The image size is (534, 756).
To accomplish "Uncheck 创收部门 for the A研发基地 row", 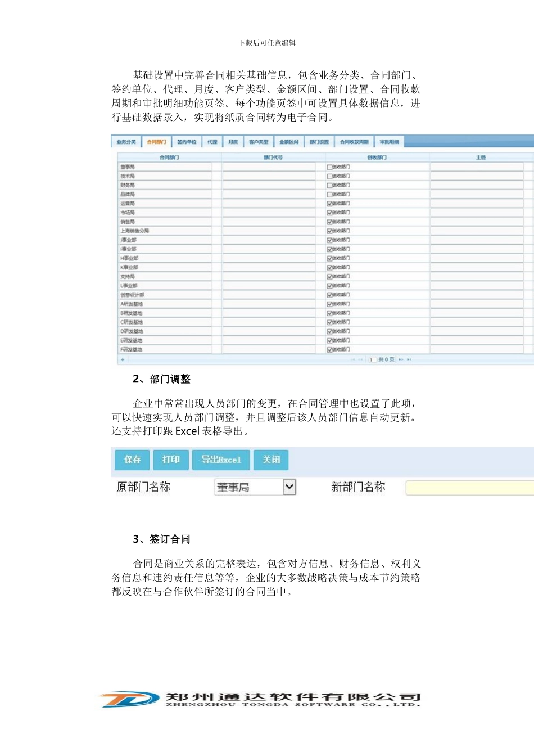I will tap(330, 304).
